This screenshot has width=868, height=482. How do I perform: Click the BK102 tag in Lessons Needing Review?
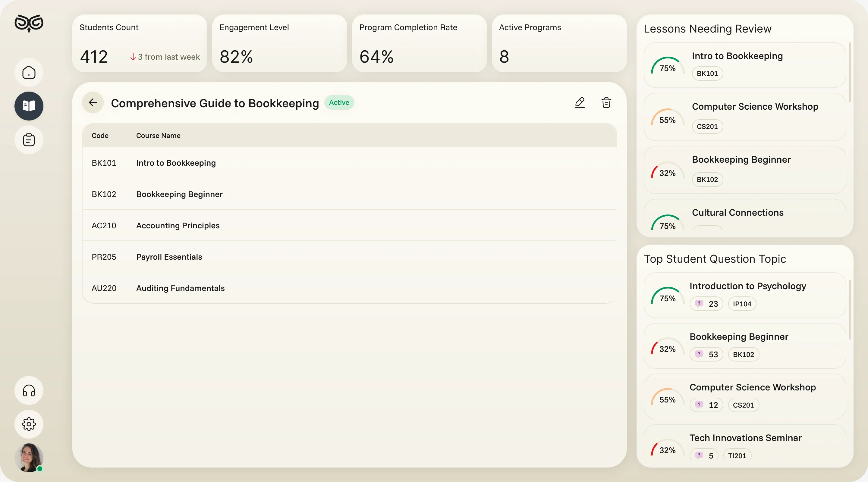pos(707,180)
